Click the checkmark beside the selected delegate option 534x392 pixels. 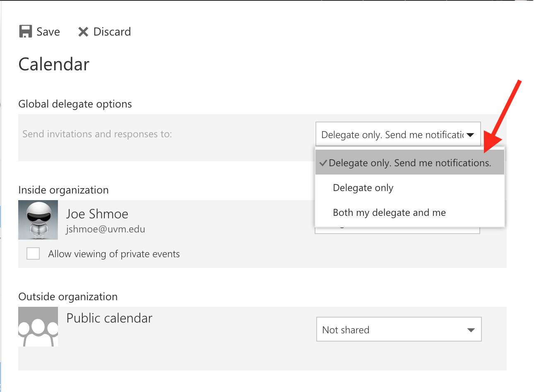(x=323, y=163)
